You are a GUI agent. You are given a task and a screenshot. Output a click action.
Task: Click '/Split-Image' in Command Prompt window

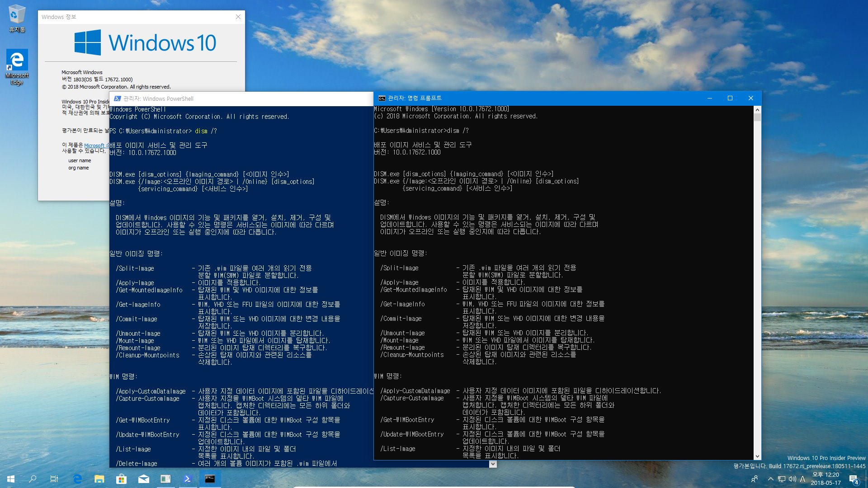(x=399, y=268)
